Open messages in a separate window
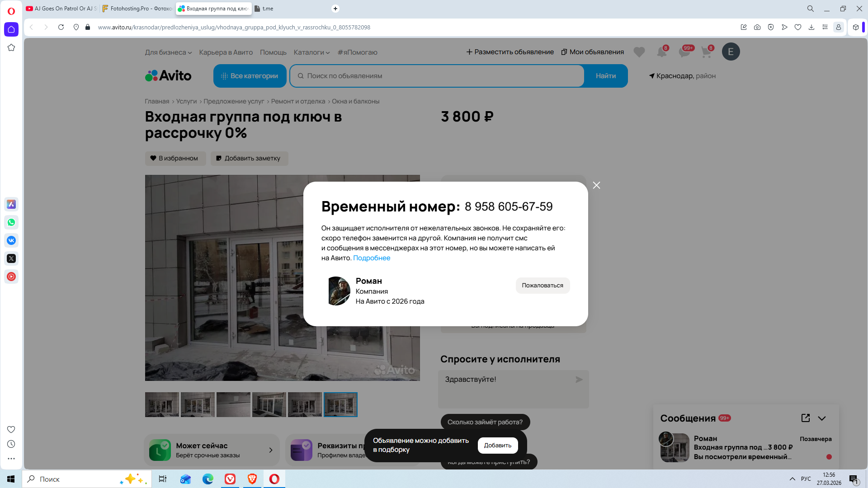 point(805,418)
